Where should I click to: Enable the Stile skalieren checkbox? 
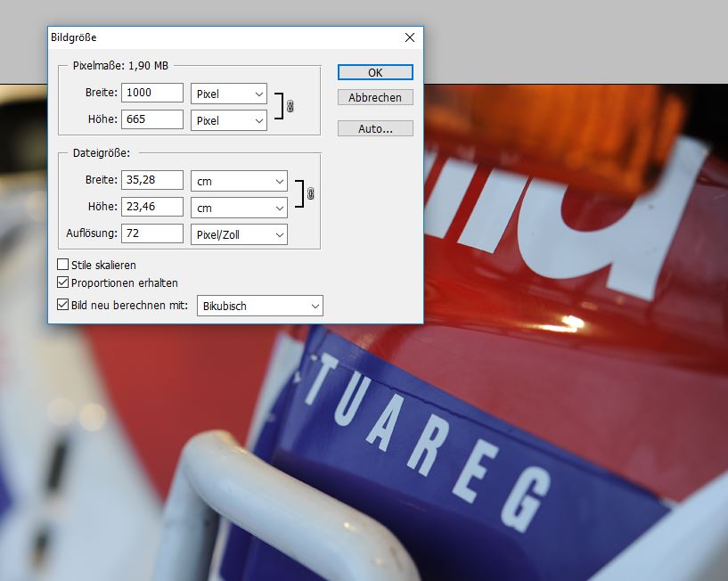(x=63, y=265)
